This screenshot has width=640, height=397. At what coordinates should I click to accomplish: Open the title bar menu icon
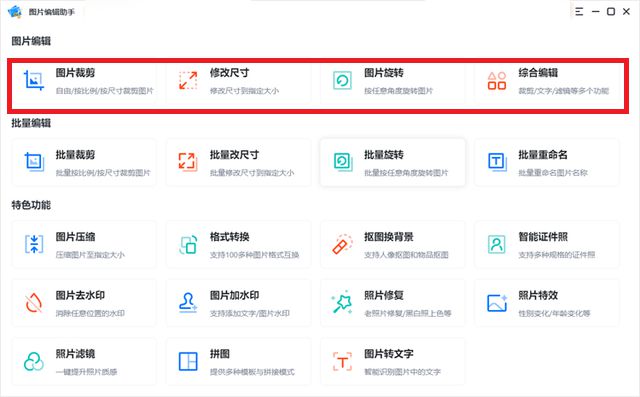pos(579,11)
